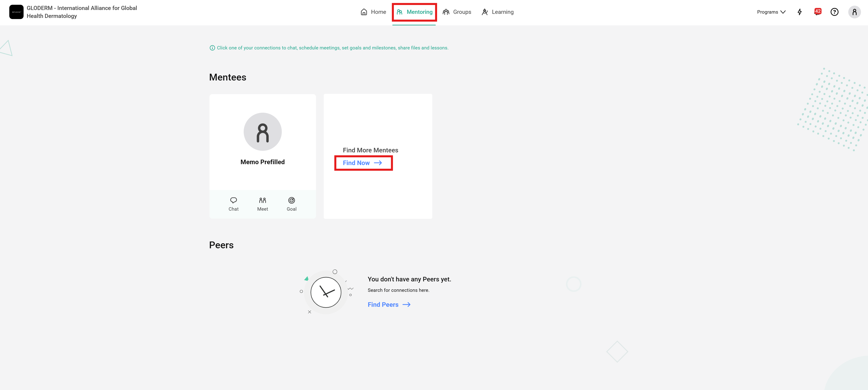Open the help question mark icon
Screen dimensions: 868x390
coord(834,12)
